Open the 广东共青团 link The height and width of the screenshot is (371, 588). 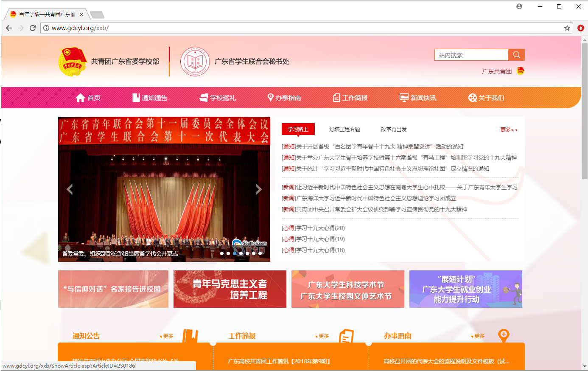[497, 71]
